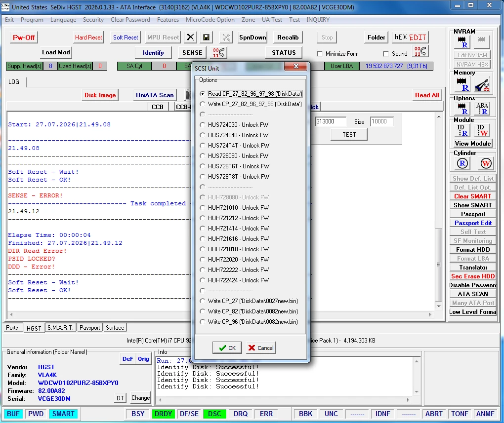
Task: Click the vertical scrollbar of the log
Action: click(x=438, y=265)
